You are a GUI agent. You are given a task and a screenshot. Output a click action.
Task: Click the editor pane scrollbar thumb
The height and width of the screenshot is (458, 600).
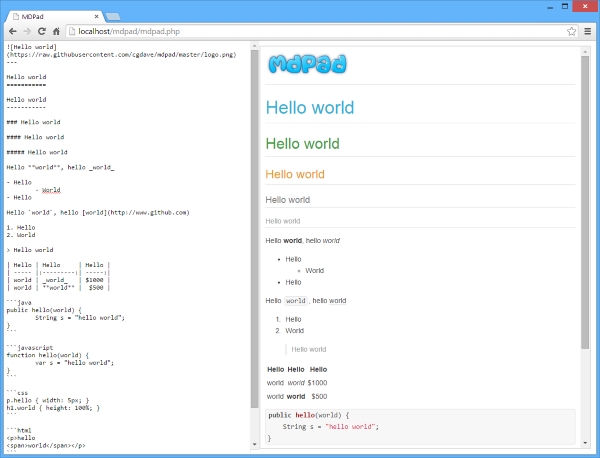(x=254, y=229)
